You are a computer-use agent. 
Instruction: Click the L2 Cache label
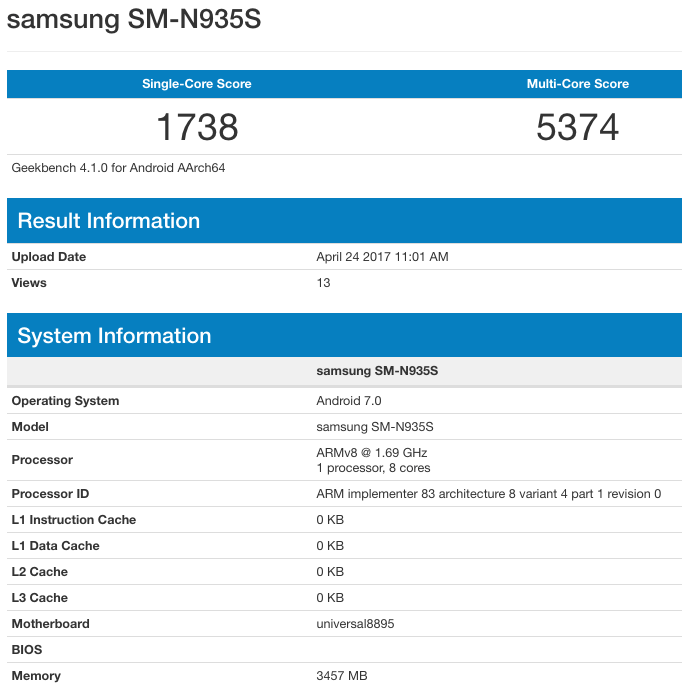40,571
